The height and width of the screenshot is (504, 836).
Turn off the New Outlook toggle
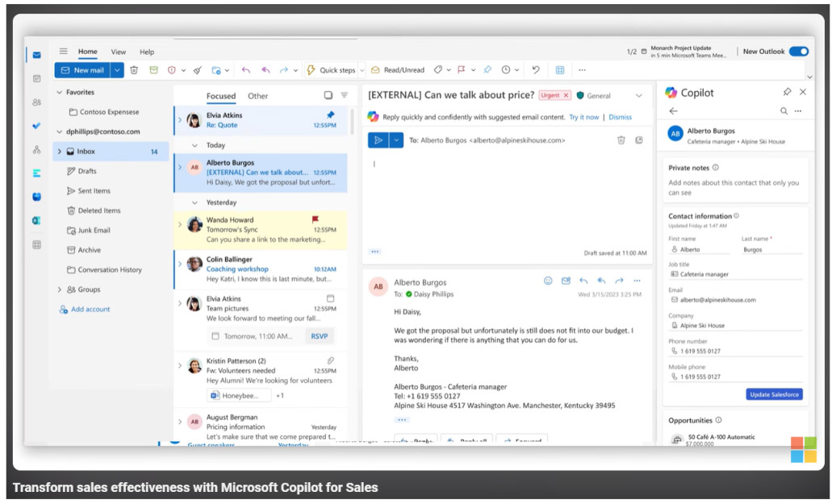pos(798,52)
